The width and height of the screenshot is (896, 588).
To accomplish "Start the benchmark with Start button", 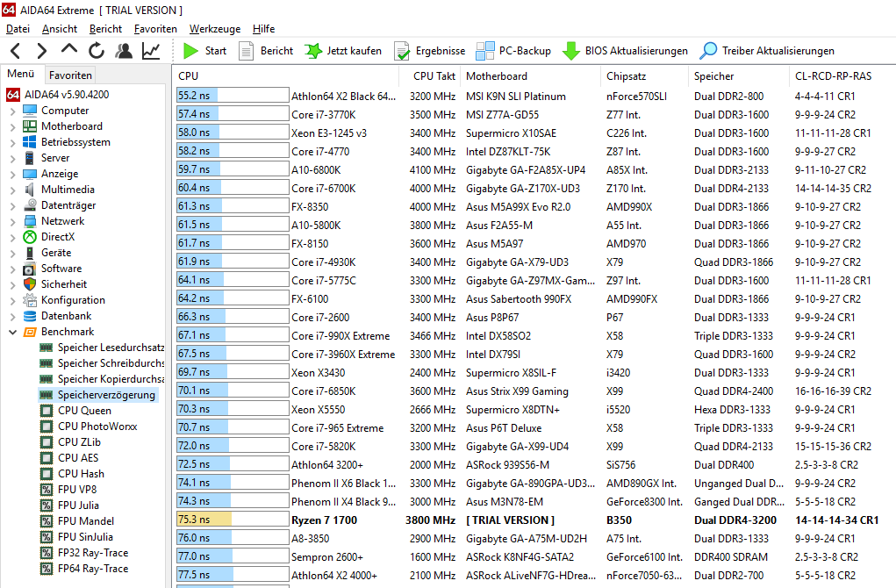I will [204, 51].
